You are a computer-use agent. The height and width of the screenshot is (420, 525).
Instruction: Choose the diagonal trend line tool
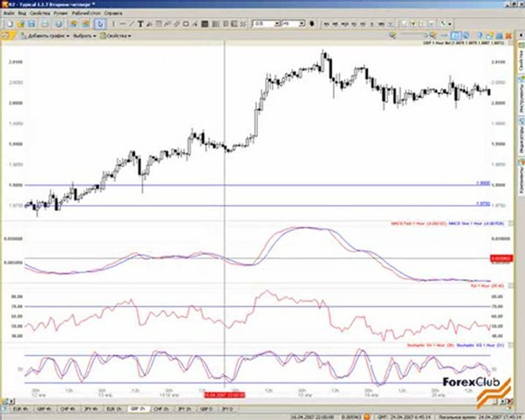point(132,24)
